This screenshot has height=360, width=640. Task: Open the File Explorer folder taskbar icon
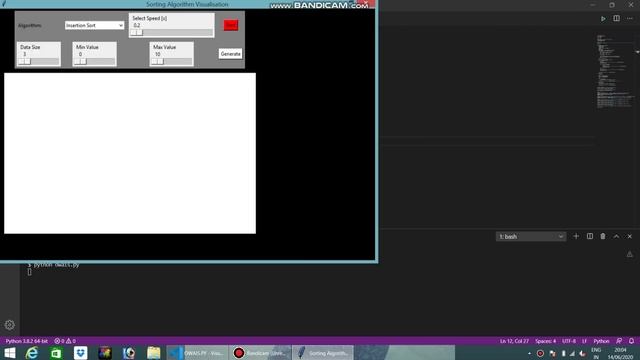click(x=153, y=353)
